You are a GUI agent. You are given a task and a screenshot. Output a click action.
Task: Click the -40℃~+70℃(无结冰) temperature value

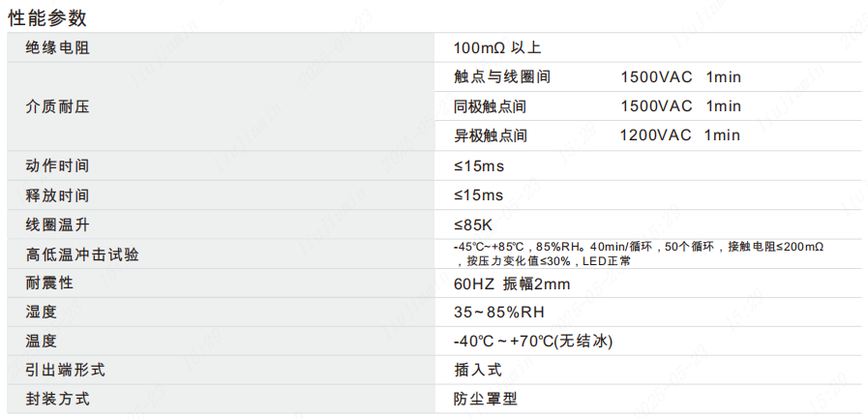pyautogui.click(x=533, y=342)
